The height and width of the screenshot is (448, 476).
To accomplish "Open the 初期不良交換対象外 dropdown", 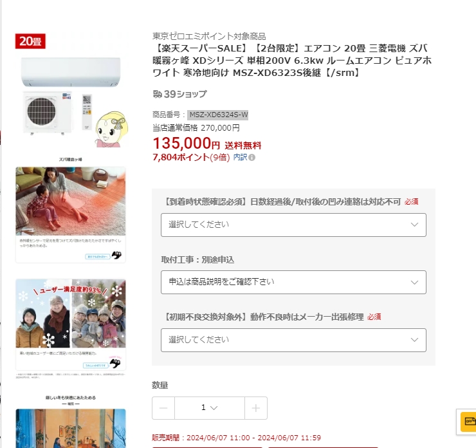I will coord(293,340).
